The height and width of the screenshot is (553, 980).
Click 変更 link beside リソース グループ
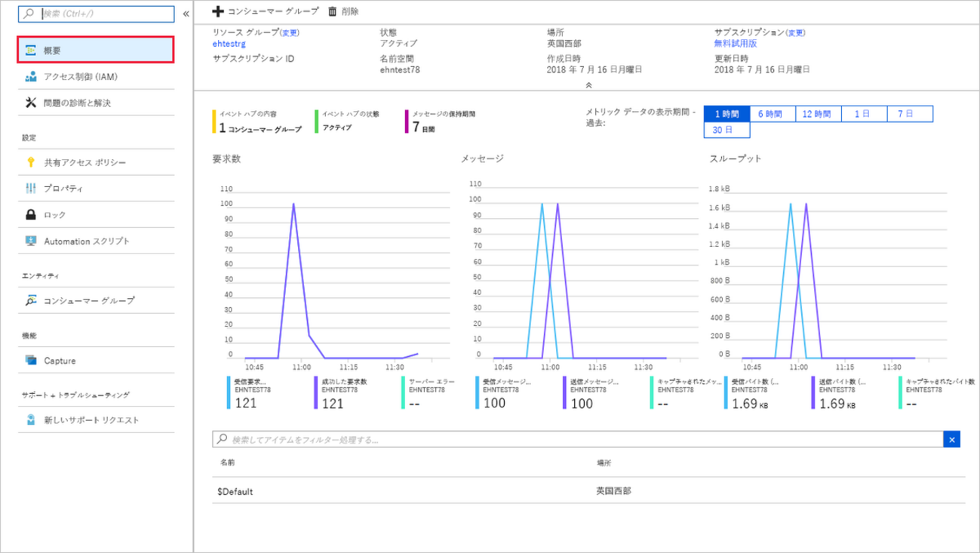coord(290,33)
